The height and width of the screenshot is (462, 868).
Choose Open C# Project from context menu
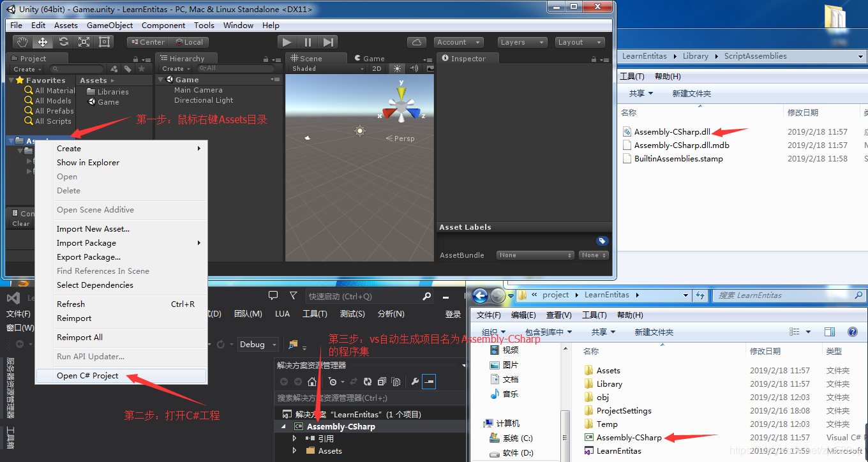coord(121,376)
